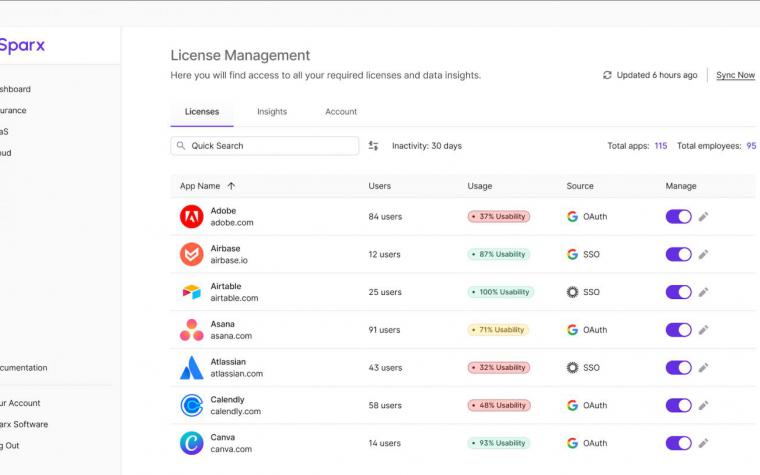
Task: Edit the Calendly license with pencil icon
Action: coord(703,406)
